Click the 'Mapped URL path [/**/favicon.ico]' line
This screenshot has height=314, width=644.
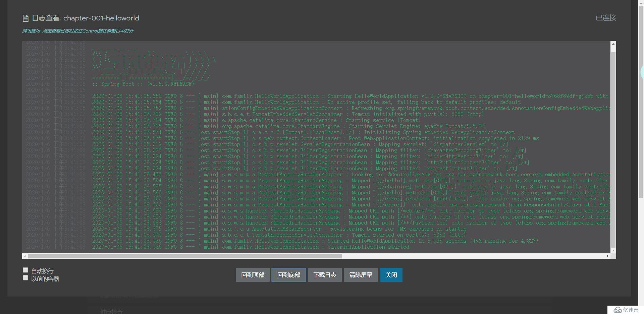coord(351,223)
